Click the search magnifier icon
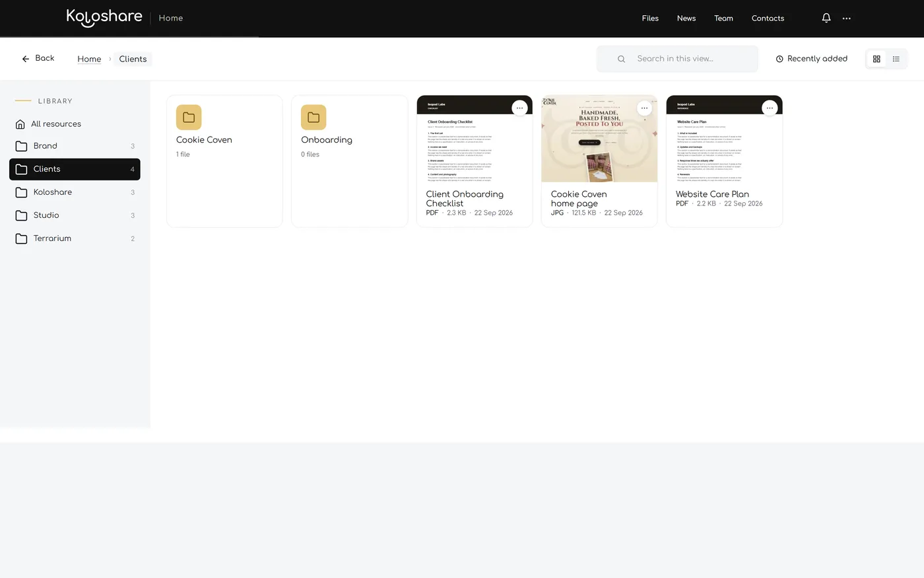The width and height of the screenshot is (924, 578). (621, 59)
